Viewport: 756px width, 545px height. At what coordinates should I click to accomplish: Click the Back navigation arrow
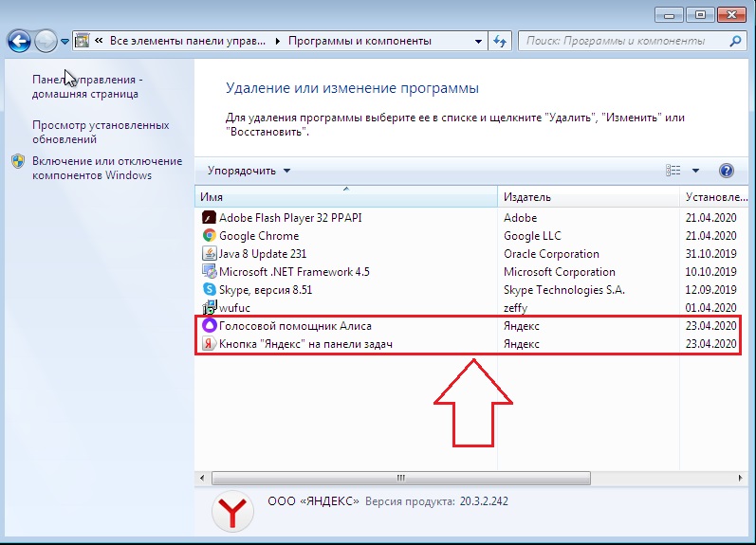(19, 42)
